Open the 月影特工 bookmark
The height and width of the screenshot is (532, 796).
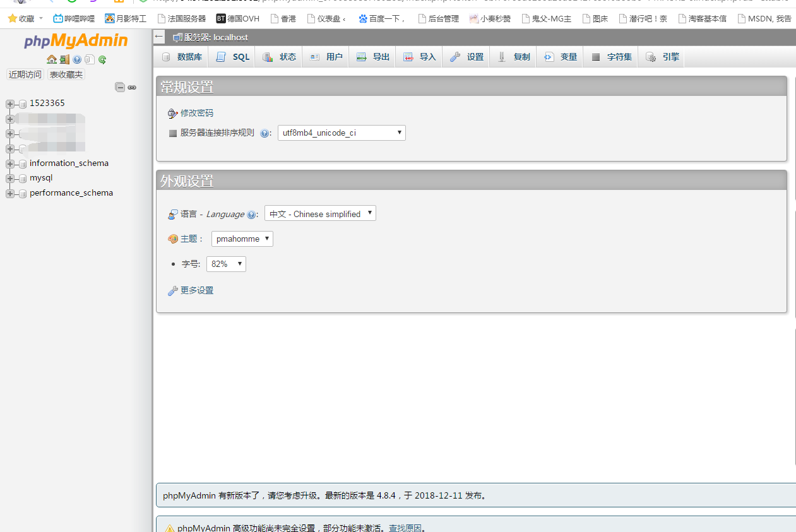[126, 18]
